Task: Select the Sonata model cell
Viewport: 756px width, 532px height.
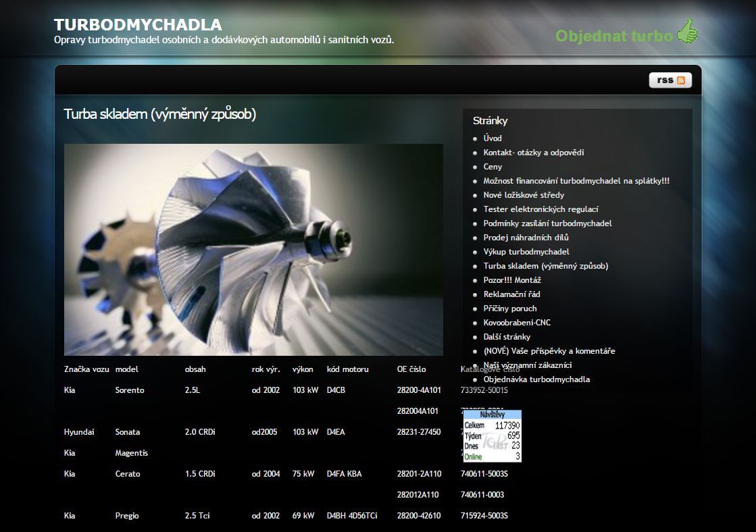Action: click(127, 432)
